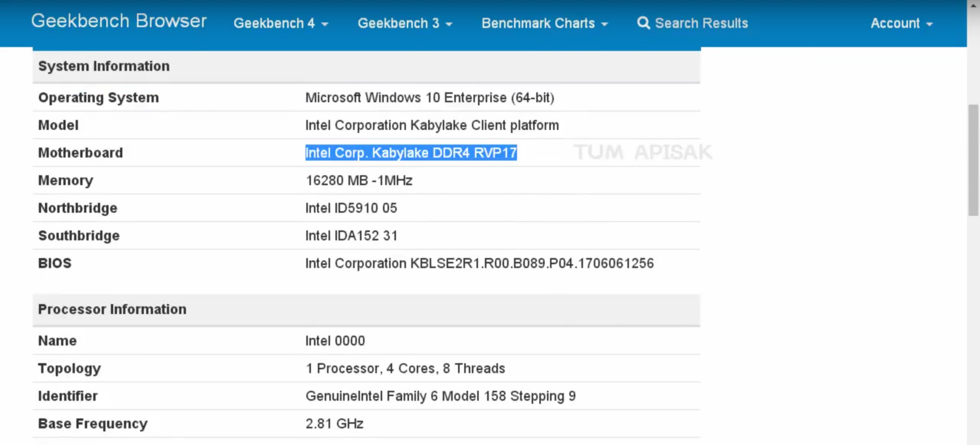Click the 'BIOS' row label
The height and width of the screenshot is (445, 980).
pos(55,263)
